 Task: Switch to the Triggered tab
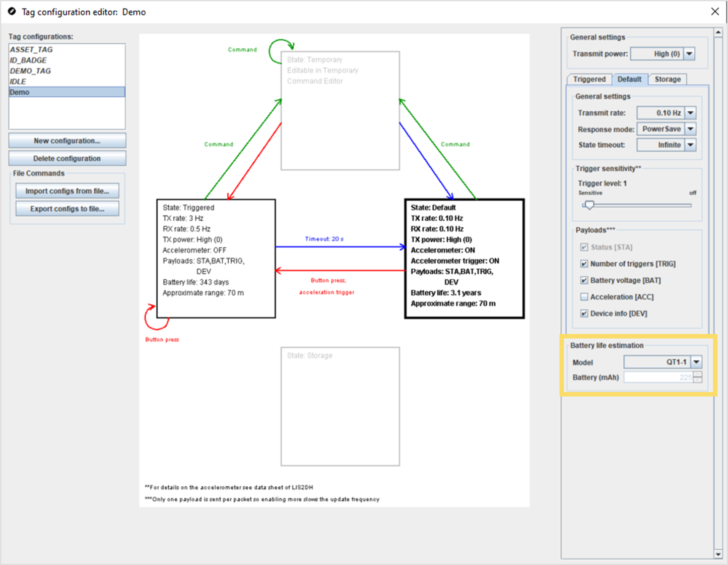point(589,79)
